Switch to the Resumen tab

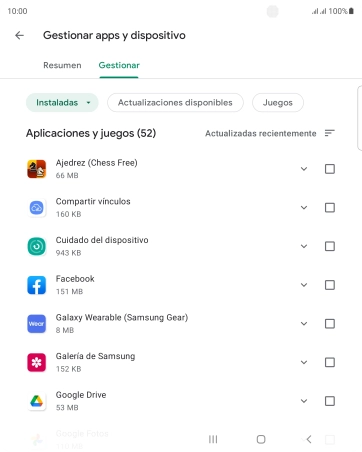point(62,65)
